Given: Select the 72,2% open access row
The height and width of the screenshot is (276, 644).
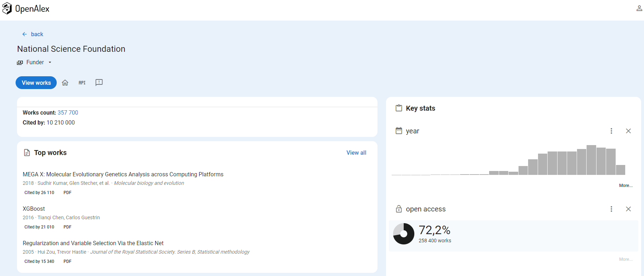Looking at the screenshot, I should 513,236.
